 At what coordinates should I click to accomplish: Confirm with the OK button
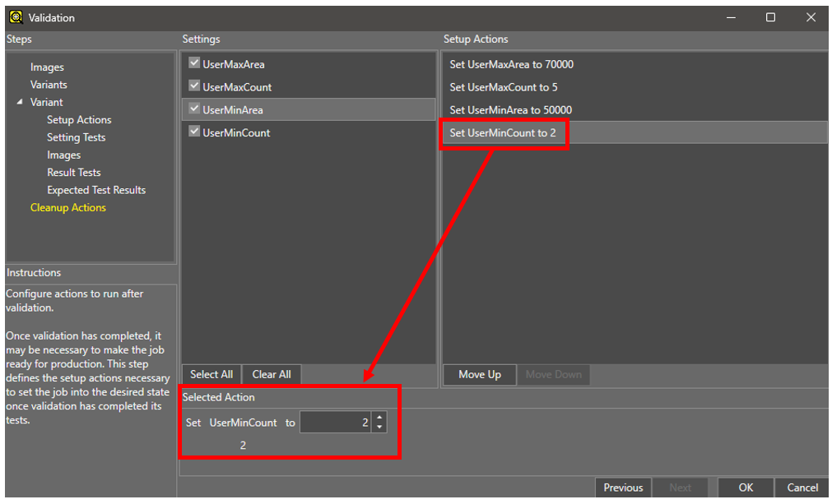[746, 488]
